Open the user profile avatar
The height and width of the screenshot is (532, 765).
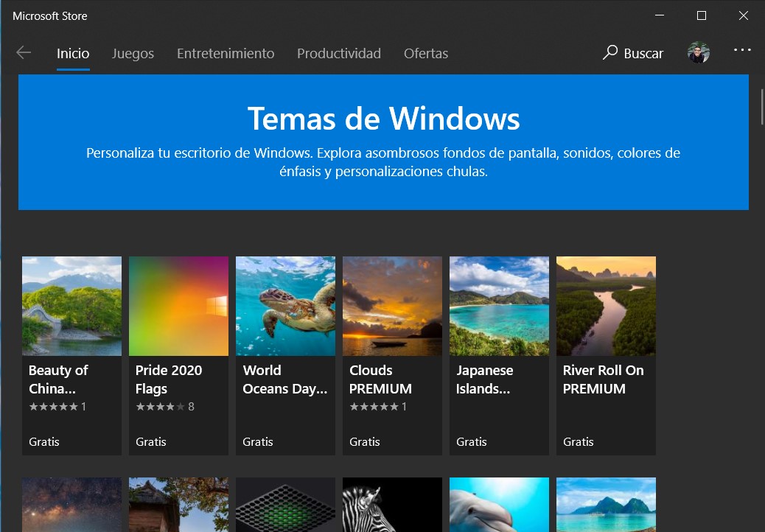pos(698,53)
